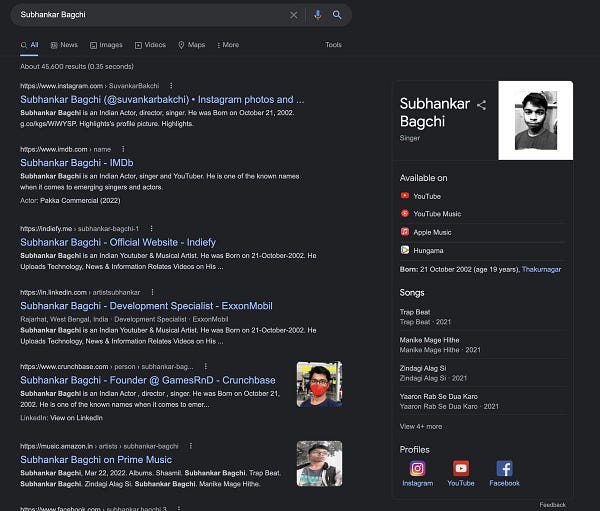The image size is (600, 511).
Task: Click the Hungama label under Available on
Action: tap(428, 251)
